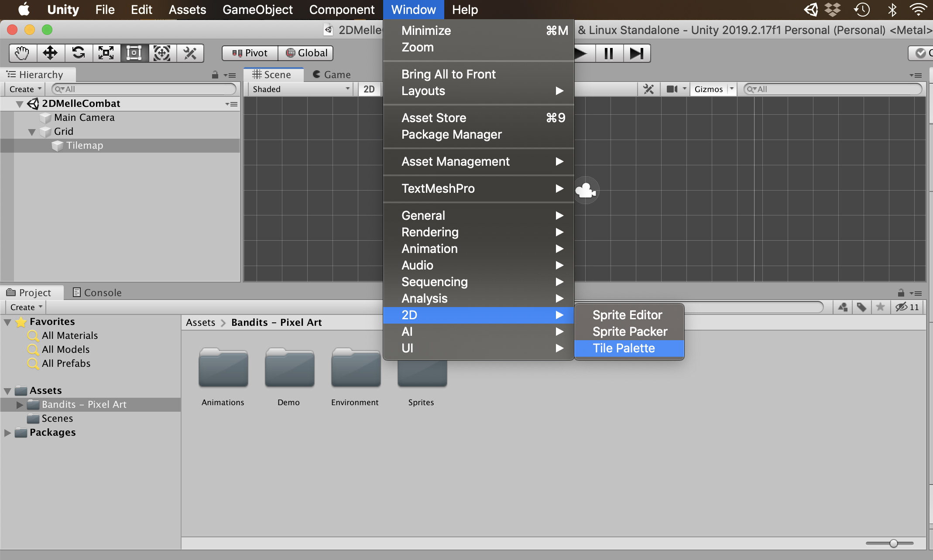Click the Step frame button
933x560 pixels.
[637, 53]
